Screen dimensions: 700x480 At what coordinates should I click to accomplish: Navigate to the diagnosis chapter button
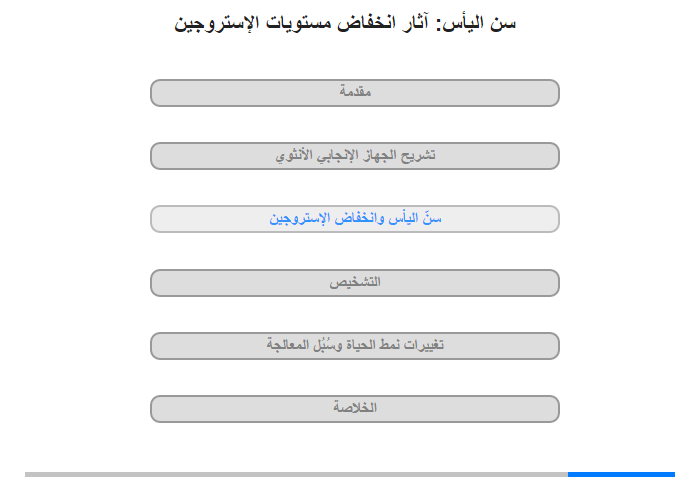[355, 283]
